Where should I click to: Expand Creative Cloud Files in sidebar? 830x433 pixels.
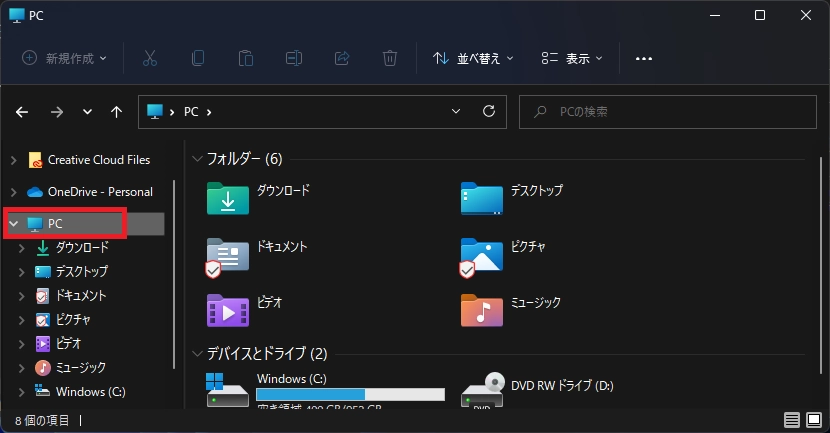tap(14, 160)
